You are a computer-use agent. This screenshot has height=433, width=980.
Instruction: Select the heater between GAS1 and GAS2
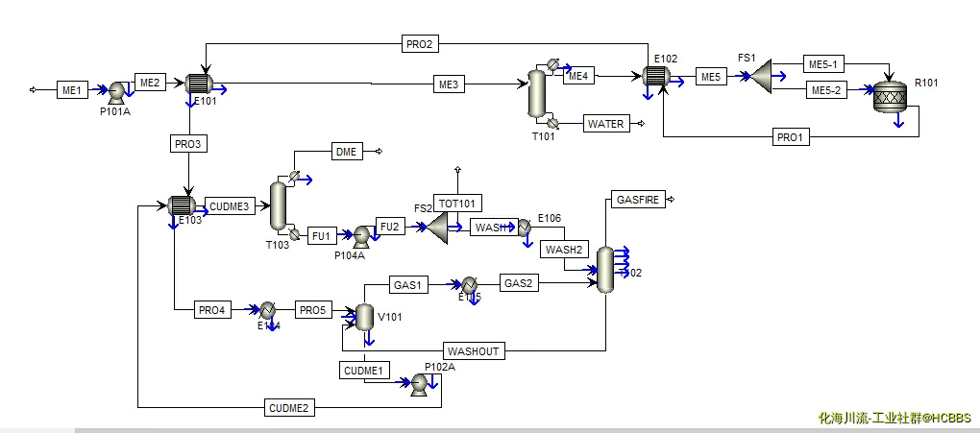tap(469, 285)
